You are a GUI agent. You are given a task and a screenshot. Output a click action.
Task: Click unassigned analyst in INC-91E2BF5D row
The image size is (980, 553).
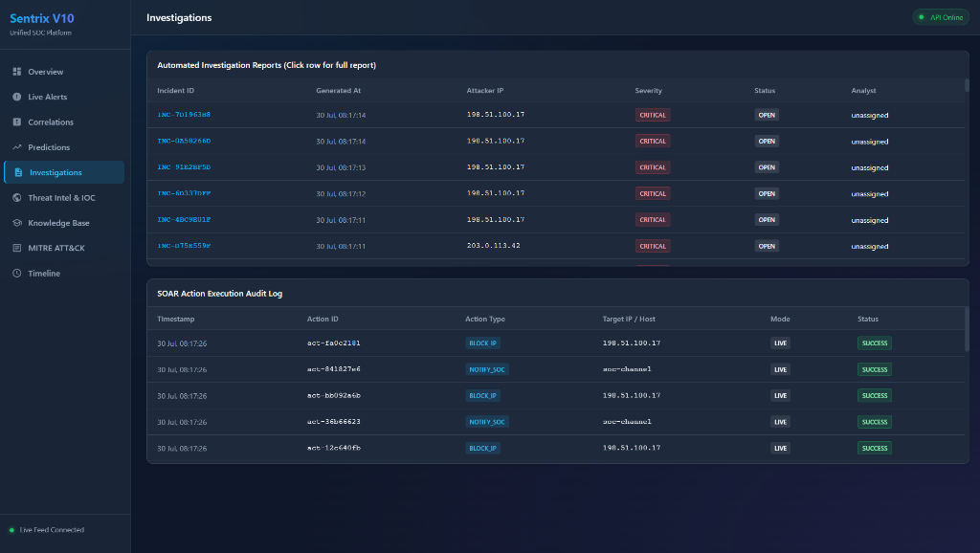click(869, 167)
